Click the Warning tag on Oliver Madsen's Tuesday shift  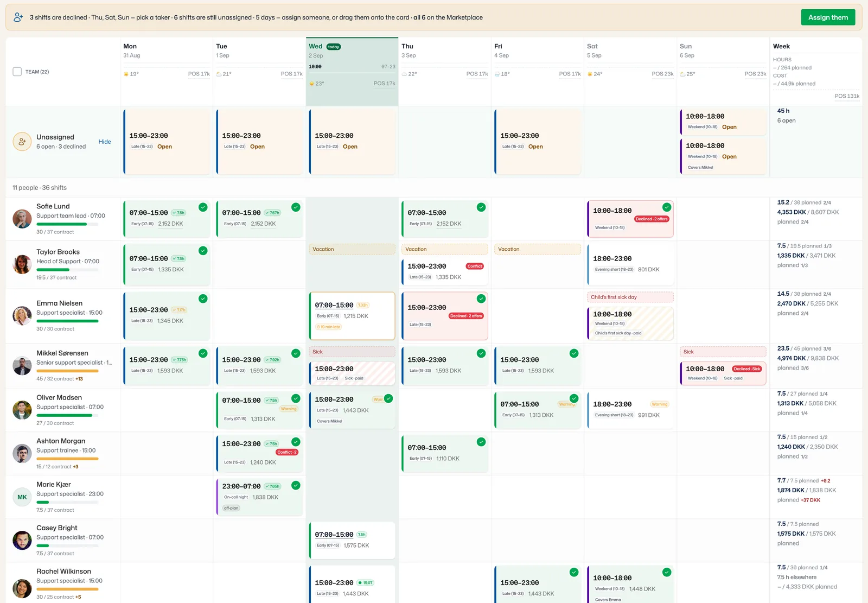pos(289,409)
